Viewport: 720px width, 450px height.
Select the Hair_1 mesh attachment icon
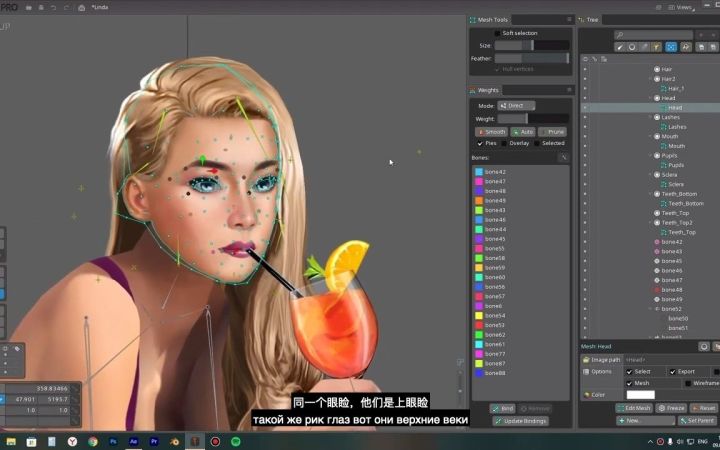pyautogui.click(x=664, y=89)
